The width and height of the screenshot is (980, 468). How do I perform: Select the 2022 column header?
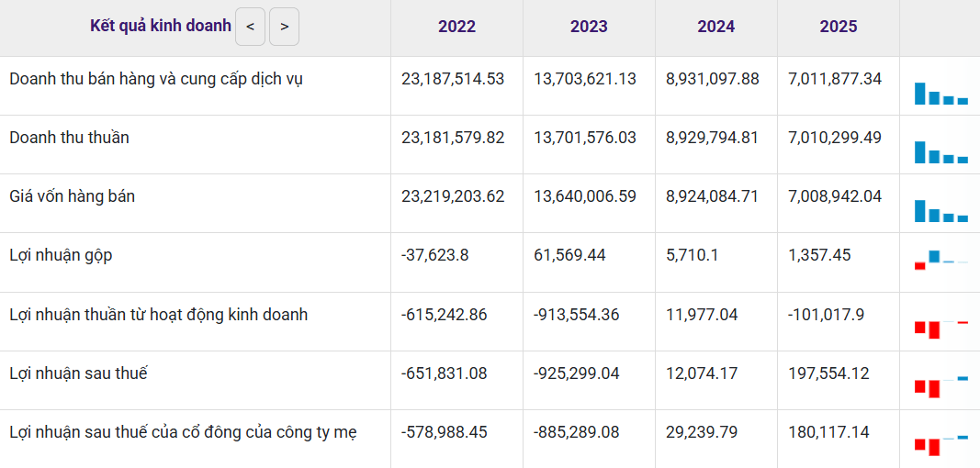pyautogui.click(x=456, y=27)
